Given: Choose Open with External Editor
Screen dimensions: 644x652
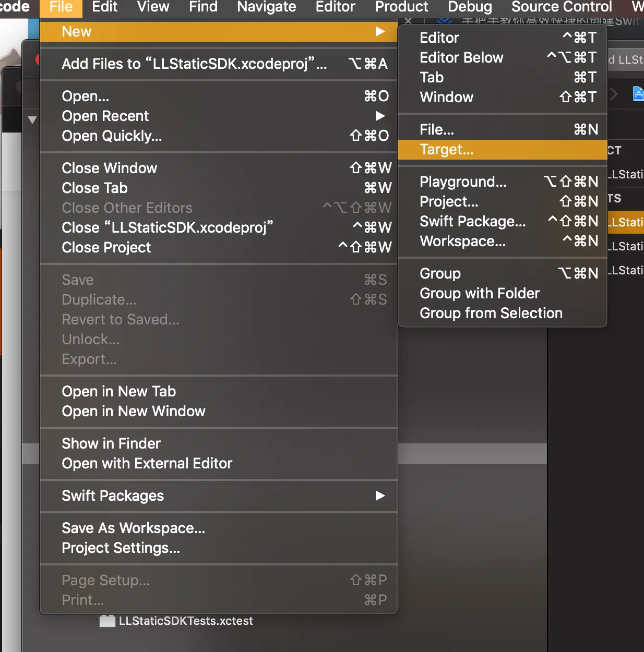Looking at the screenshot, I should [x=219, y=464].
